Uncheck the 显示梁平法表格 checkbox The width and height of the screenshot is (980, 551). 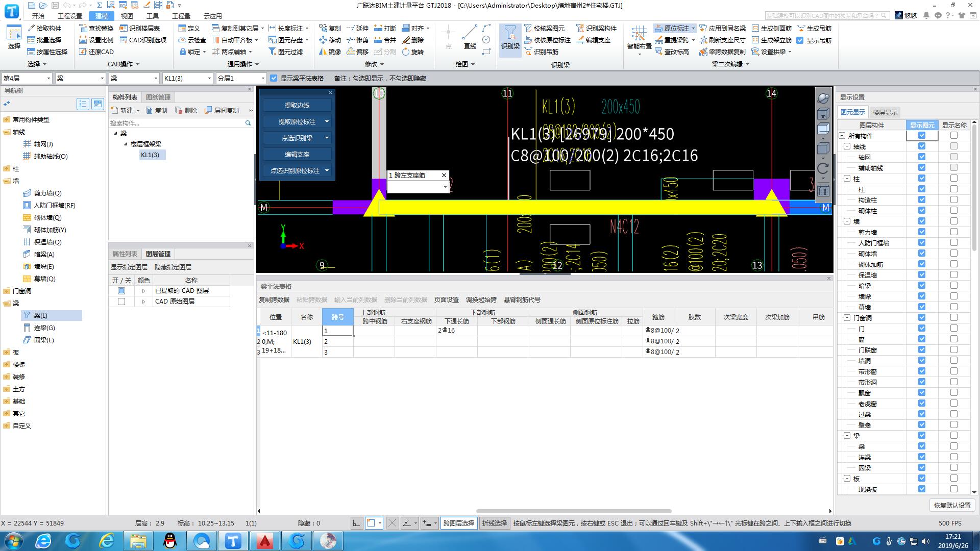(x=274, y=78)
